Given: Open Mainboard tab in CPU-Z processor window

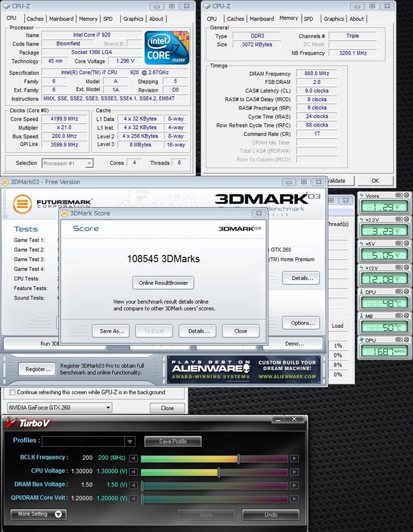Looking at the screenshot, I should (x=61, y=19).
